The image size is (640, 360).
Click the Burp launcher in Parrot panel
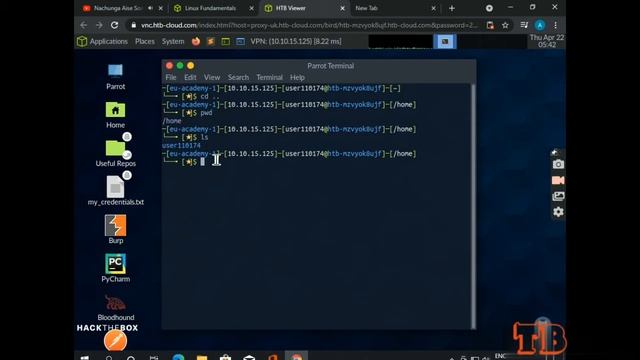(211, 41)
